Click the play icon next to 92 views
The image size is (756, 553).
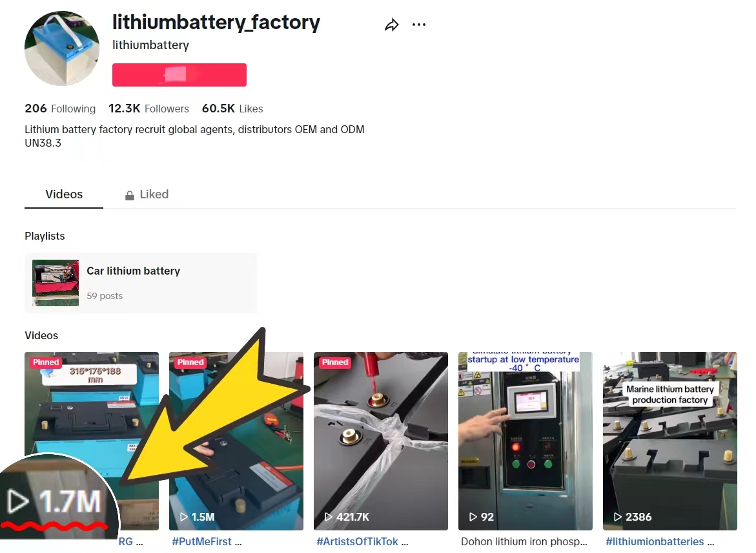tap(473, 517)
